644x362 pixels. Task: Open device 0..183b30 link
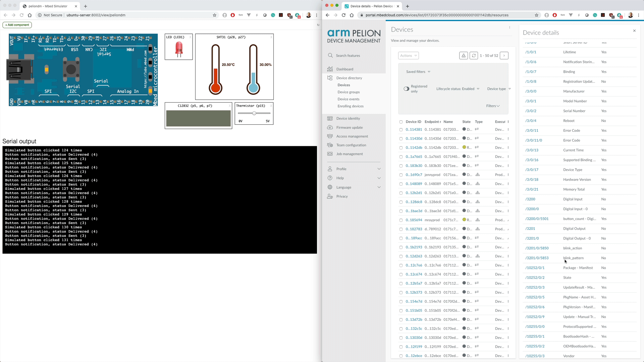[414, 166]
